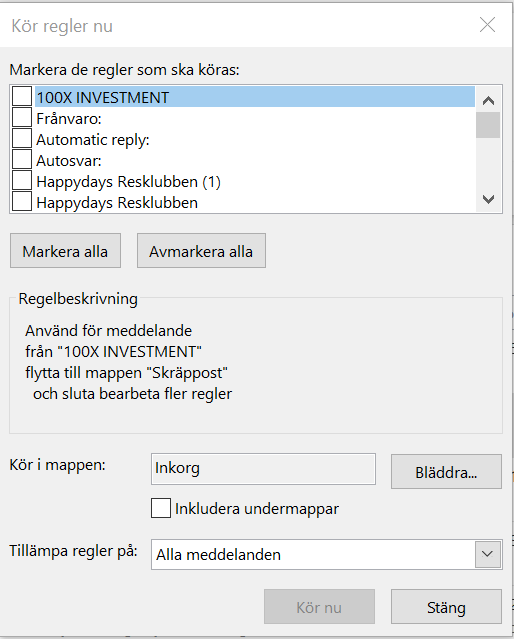Open folder browser with Bläddra button
This screenshot has height=639, width=514.
pos(446,472)
